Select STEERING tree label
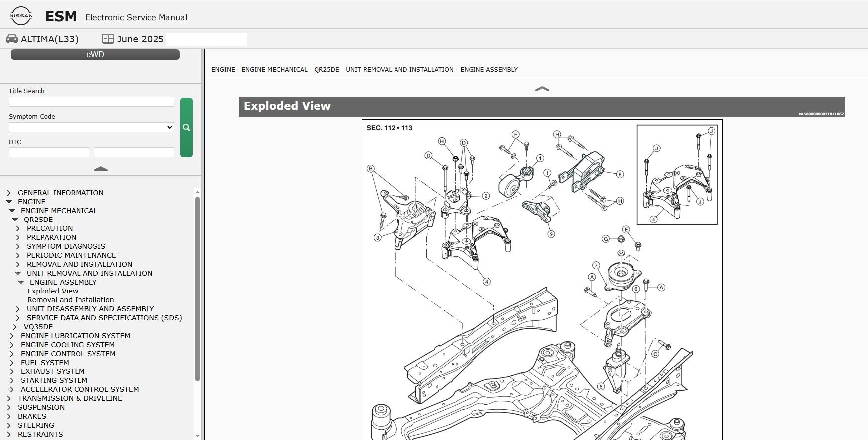 pos(36,425)
